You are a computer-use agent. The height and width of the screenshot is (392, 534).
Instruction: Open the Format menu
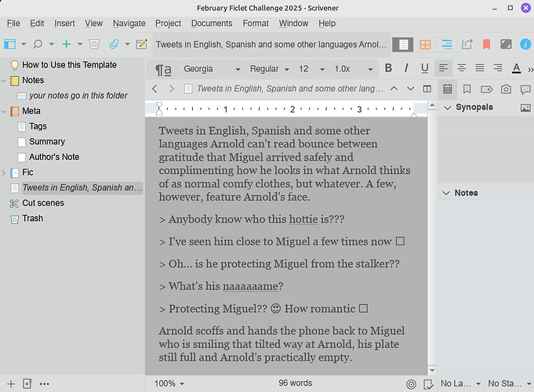click(256, 24)
